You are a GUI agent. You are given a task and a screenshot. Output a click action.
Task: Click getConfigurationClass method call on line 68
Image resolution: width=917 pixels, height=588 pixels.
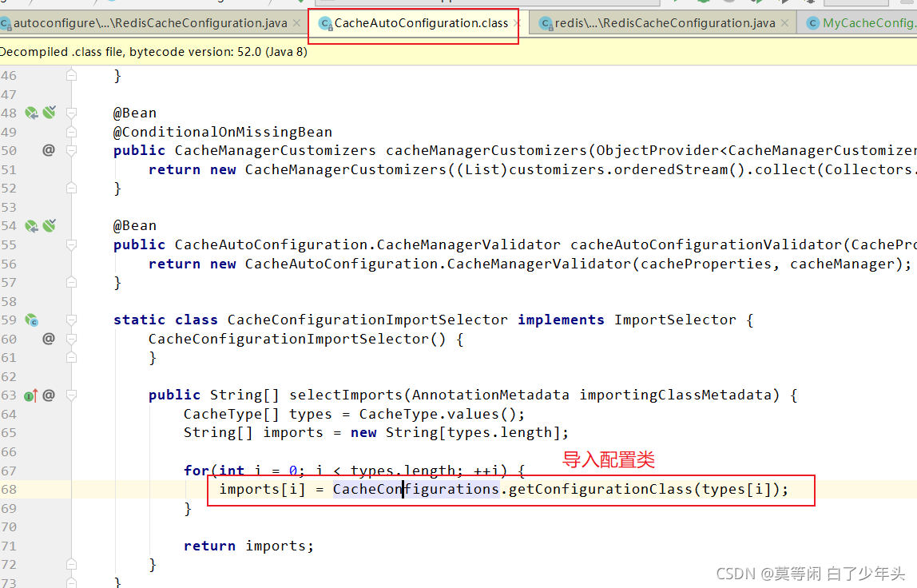pos(601,490)
